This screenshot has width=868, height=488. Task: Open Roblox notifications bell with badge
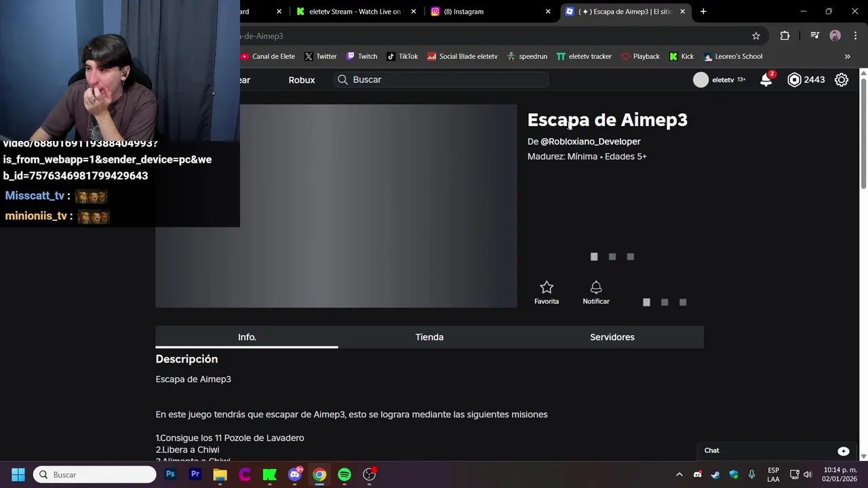(766, 79)
